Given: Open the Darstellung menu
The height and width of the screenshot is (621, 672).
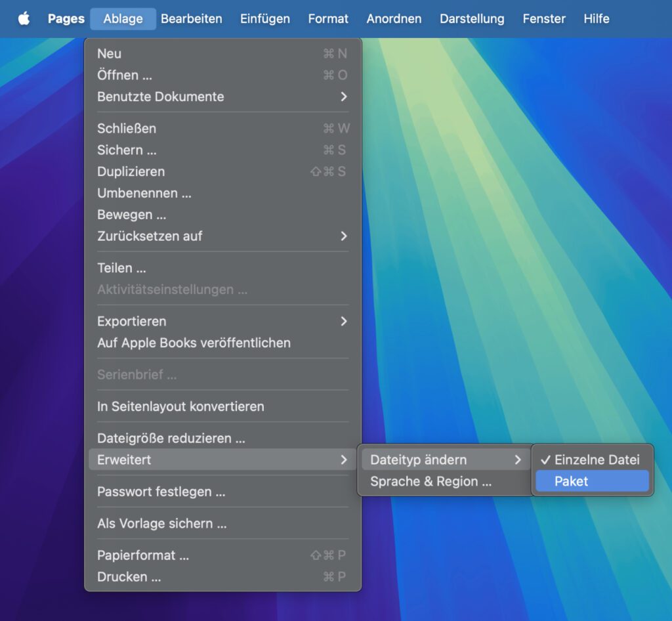Looking at the screenshot, I should pos(472,18).
